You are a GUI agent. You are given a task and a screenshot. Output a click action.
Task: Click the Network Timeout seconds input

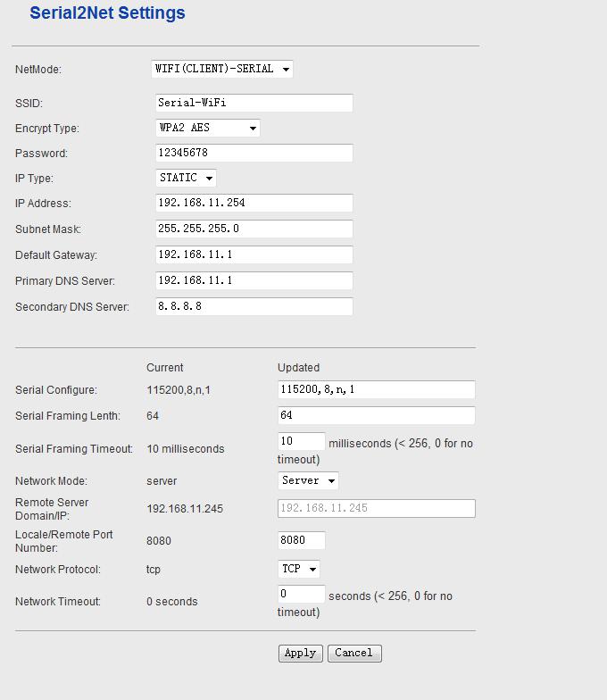click(301, 595)
